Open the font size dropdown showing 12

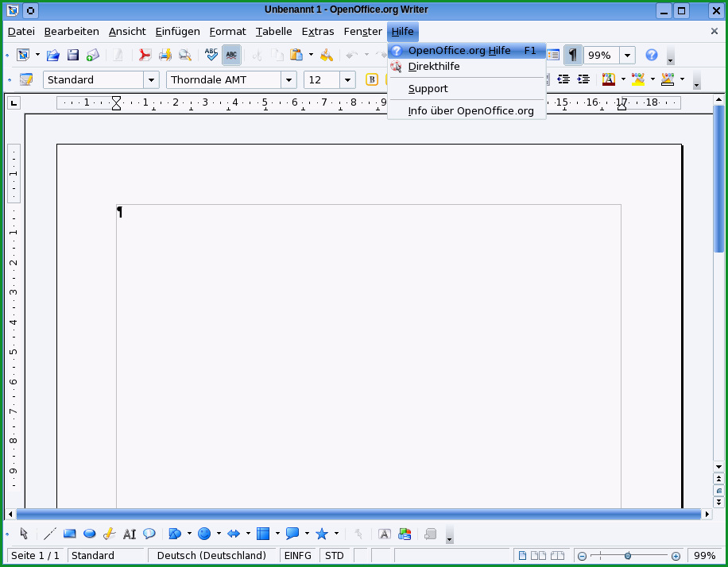(x=347, y=79)
